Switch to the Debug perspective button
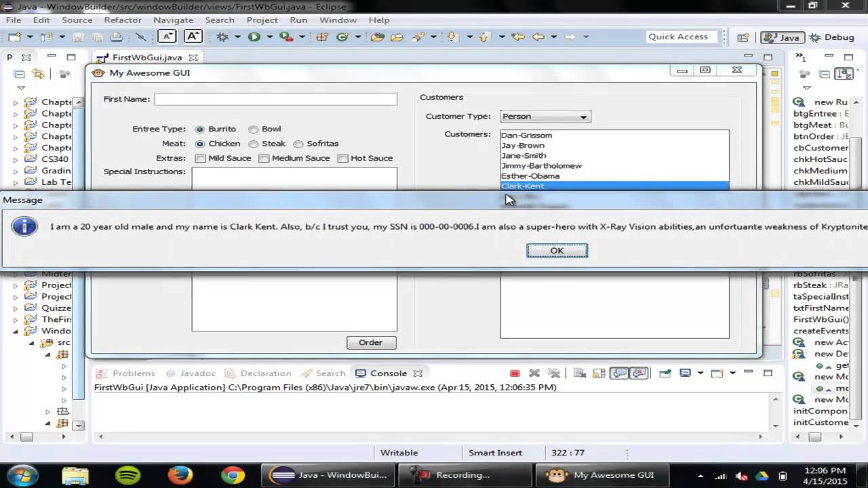This screenshot has height=488, width=868. 832,37
